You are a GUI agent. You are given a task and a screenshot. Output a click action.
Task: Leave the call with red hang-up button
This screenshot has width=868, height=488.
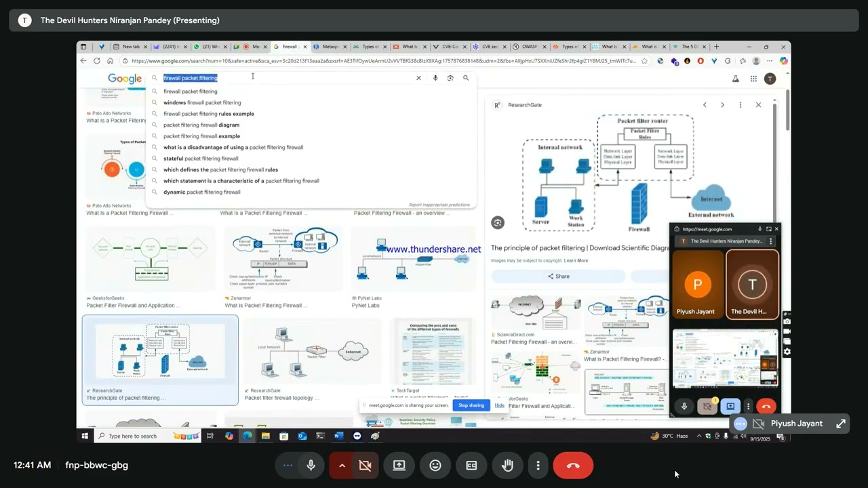[573, 466]
